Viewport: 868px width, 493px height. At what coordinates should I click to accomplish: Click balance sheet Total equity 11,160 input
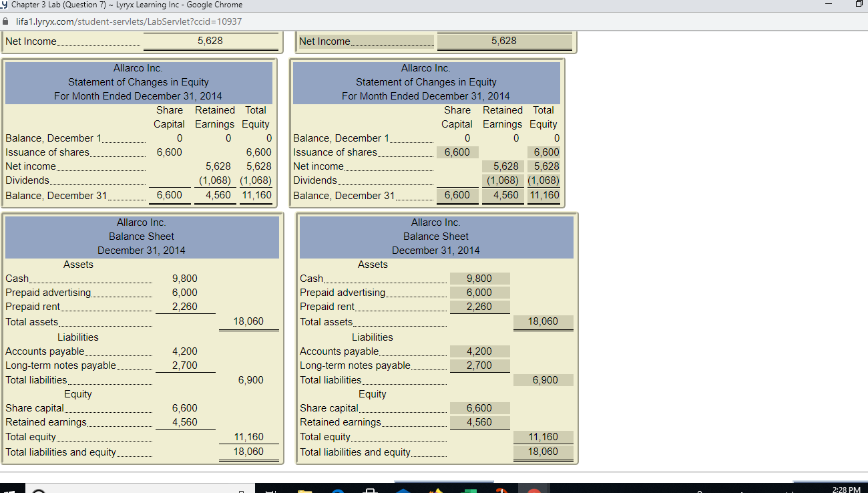(543, 437)
